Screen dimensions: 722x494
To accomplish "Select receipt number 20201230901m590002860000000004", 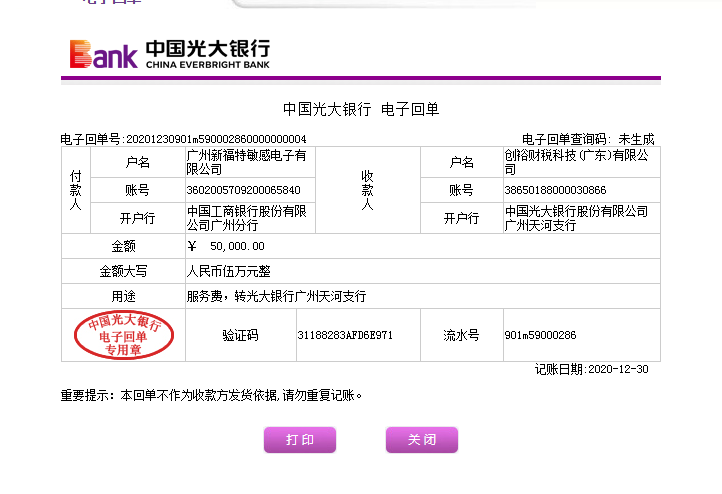I will click(x=216, y=139).
